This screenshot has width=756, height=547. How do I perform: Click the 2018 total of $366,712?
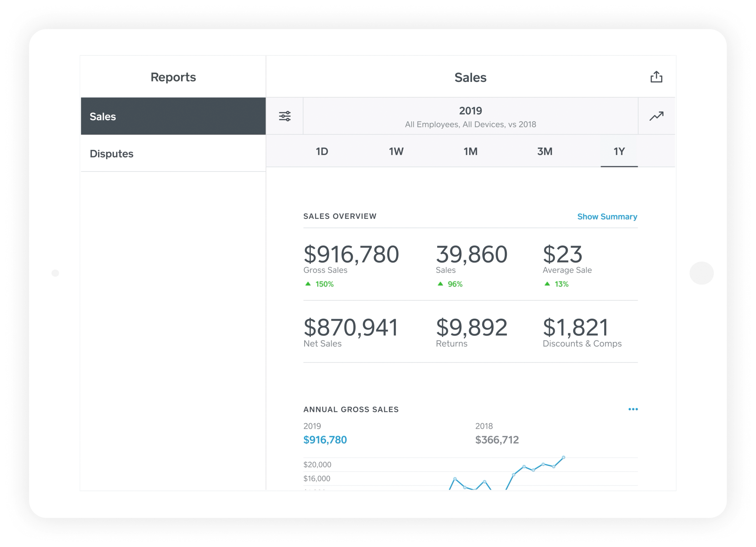click(x=497, y=439)
